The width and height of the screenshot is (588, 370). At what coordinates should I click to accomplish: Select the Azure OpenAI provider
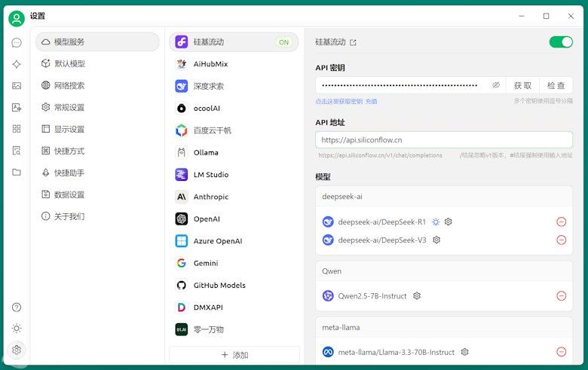[234, 241]
